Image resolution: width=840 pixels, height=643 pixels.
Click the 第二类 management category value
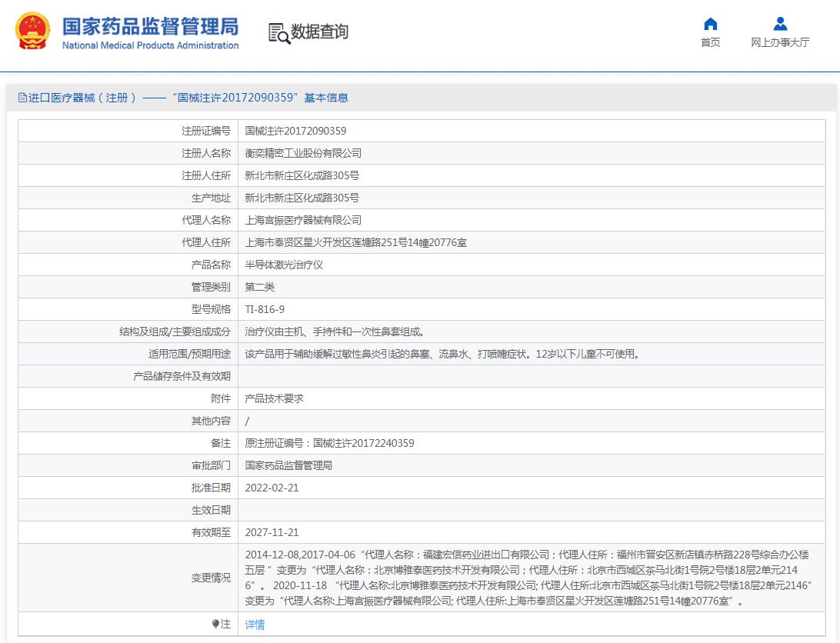pyautogui.click(x=260, y=287)
